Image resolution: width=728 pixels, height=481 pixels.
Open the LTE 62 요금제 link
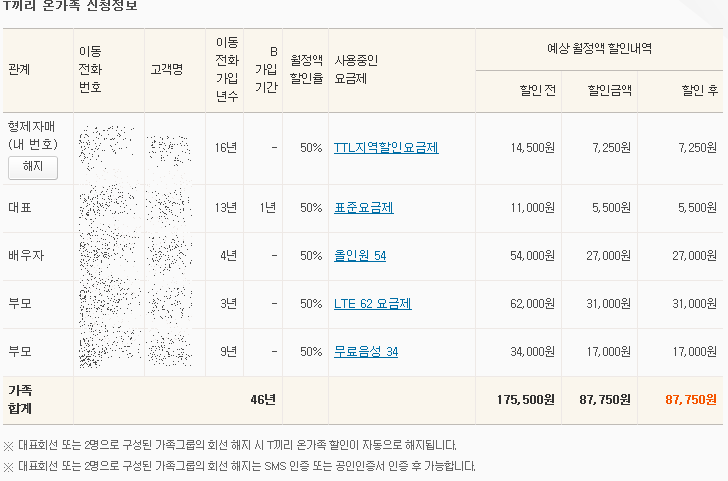[x=373, y=304]
